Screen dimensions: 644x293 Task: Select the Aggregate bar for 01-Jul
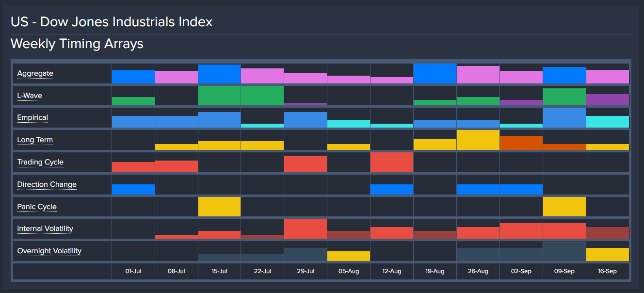click(x=133, y=77)
